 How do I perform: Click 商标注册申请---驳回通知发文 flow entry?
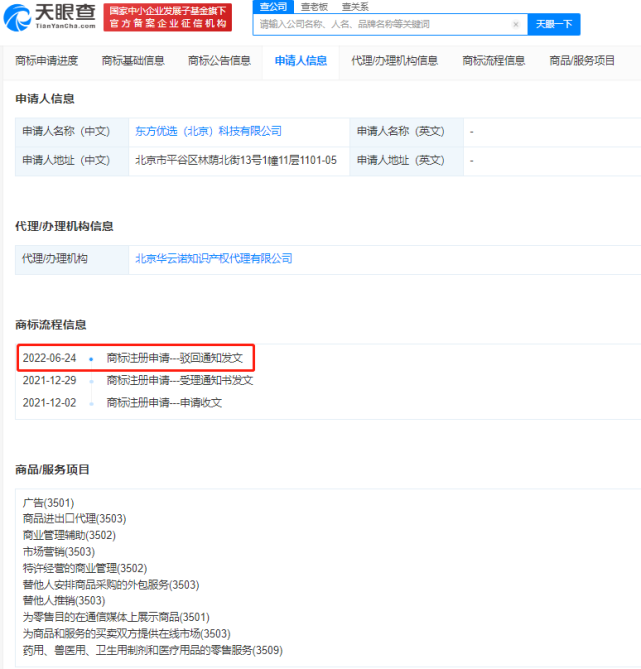tap(175, 358)
